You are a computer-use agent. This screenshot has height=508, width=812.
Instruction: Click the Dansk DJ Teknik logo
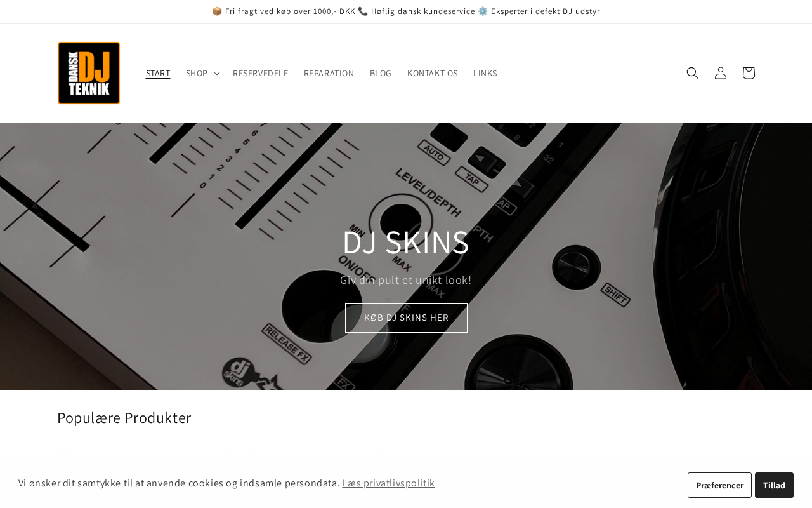(89, 73)
